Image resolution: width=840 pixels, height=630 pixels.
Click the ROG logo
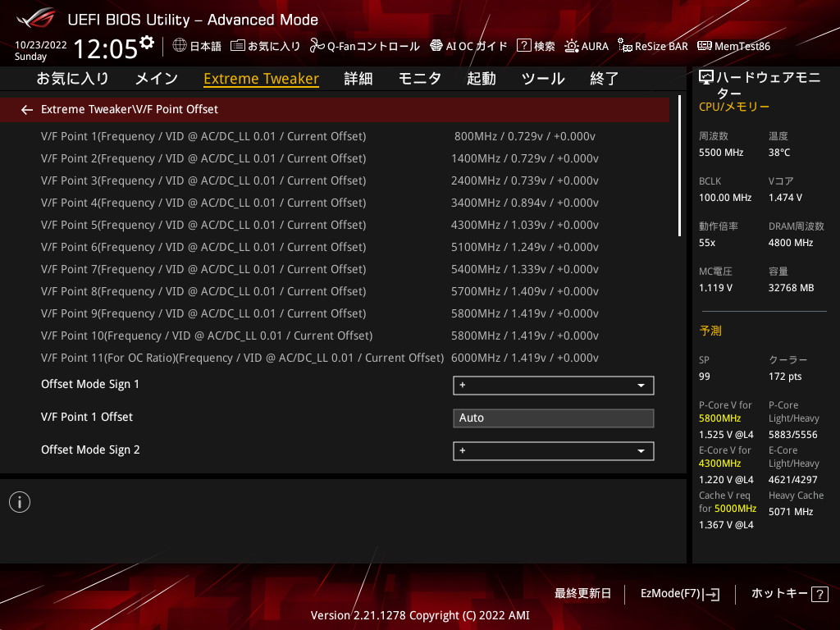pyautogui.click(x=35, y=18)
